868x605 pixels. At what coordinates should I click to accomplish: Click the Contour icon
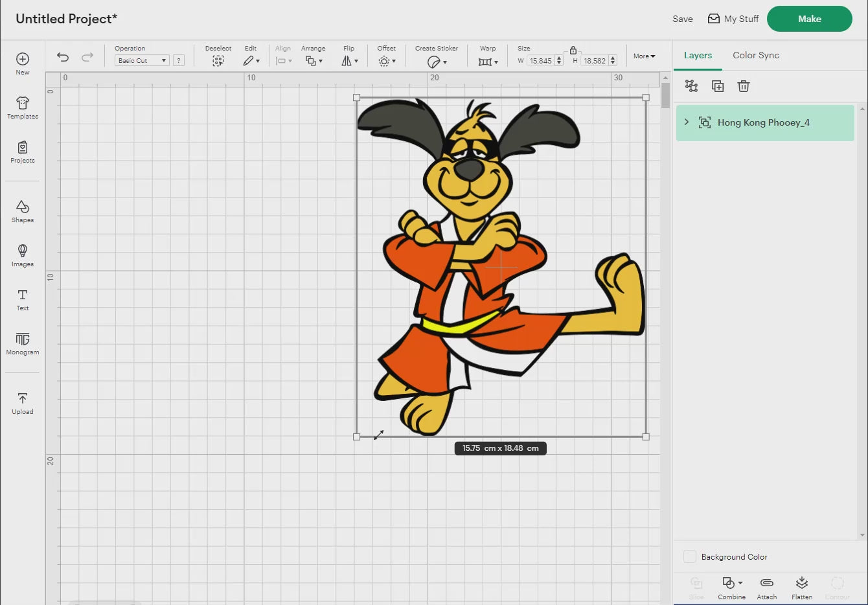838,583
